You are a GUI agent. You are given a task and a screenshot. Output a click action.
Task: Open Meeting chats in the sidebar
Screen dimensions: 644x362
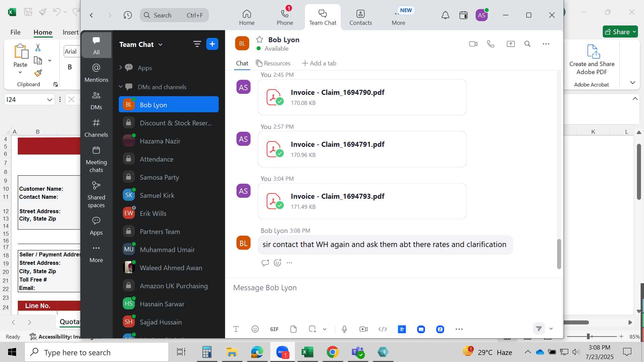[96, 160]
